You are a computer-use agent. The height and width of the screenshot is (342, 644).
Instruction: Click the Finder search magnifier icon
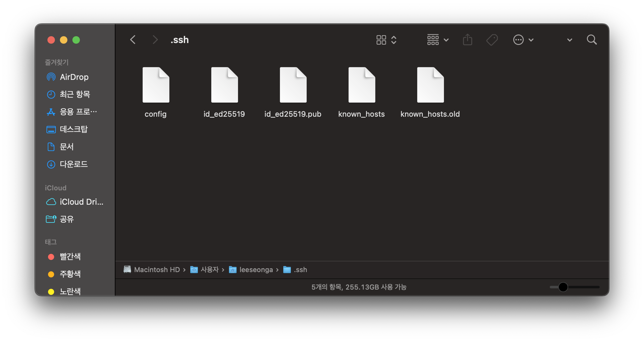pos(592,40)
